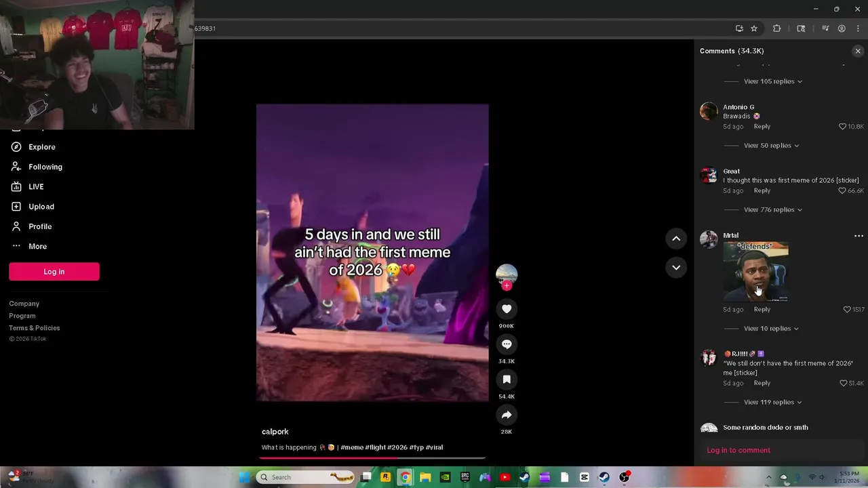Image resolution: width=868 pixels, height=488 pixels.
Task: Reply to Antonio G's comment
Action: click(x=762, y=127)
